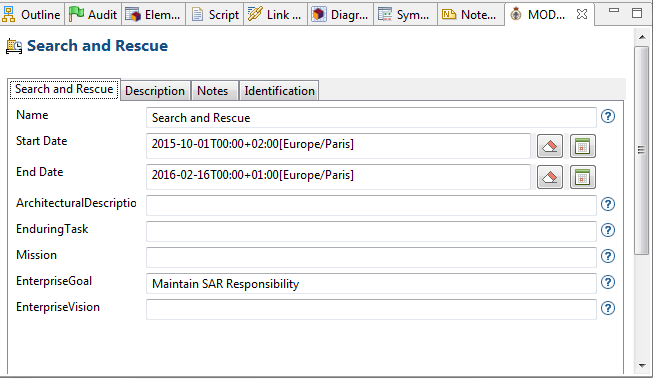Screen dimensions: 653x379
Task: Click the vertical scrollbar down arrow
Action: (642, 366)
